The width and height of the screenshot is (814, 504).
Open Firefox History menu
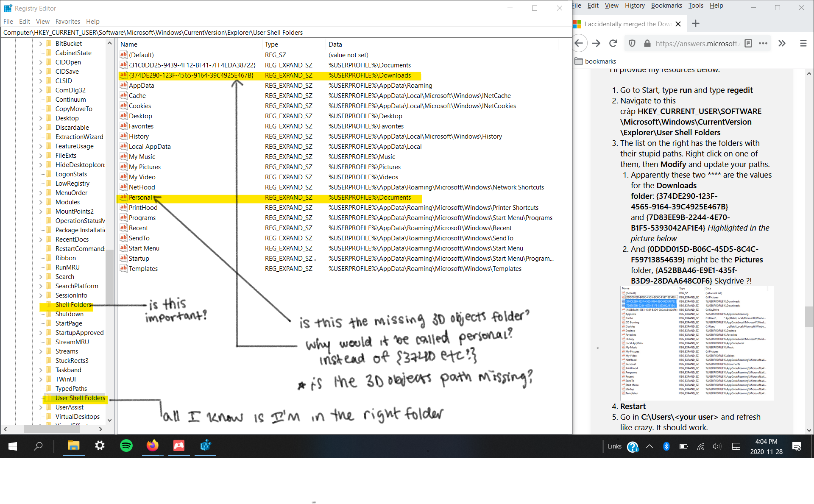635,6
